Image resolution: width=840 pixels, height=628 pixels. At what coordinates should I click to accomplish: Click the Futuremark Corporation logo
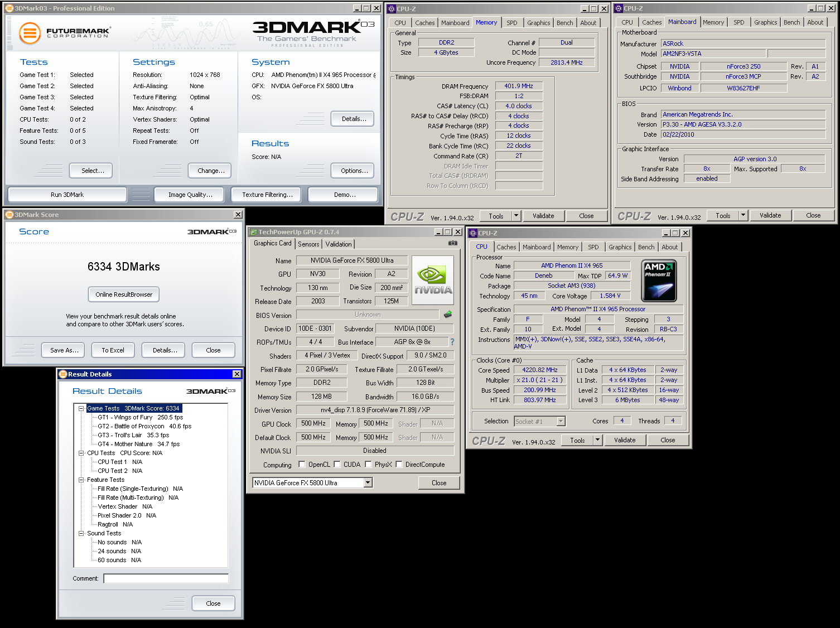point(65,33)
